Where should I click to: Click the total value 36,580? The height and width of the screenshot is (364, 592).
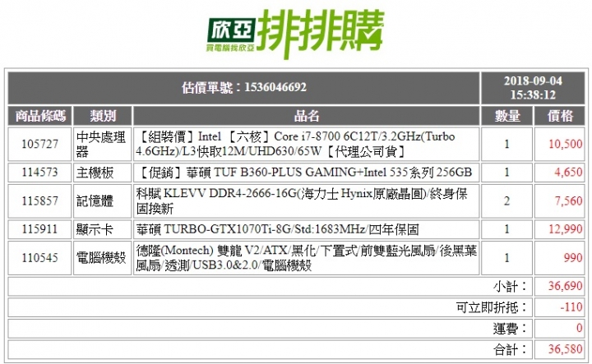pyautogui.click(x=565, y=349)
